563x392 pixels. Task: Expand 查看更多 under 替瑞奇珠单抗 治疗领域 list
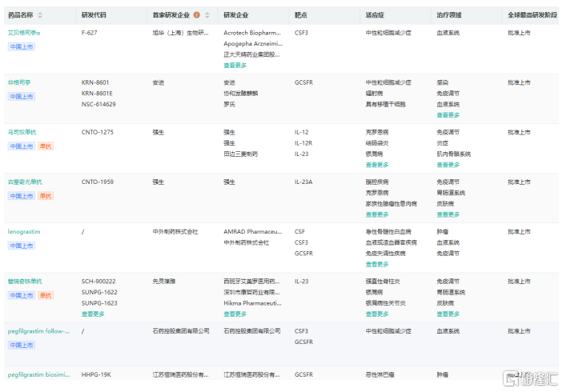448,314
